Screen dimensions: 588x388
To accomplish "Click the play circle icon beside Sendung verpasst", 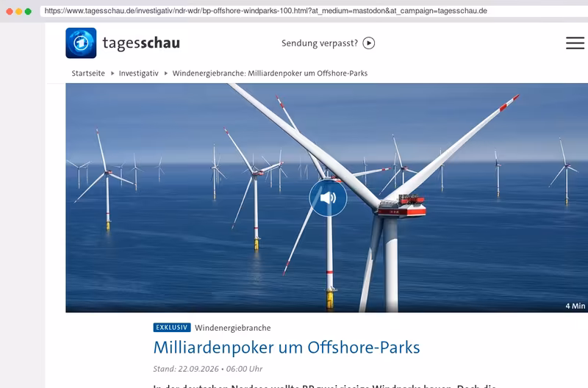I will [x=369, y=43].
